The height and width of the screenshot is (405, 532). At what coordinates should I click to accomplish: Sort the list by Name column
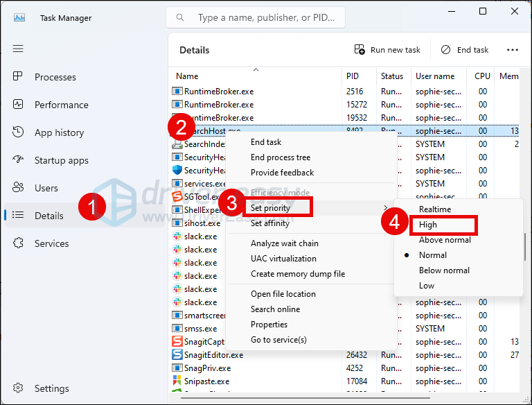(x=187, y=76)
